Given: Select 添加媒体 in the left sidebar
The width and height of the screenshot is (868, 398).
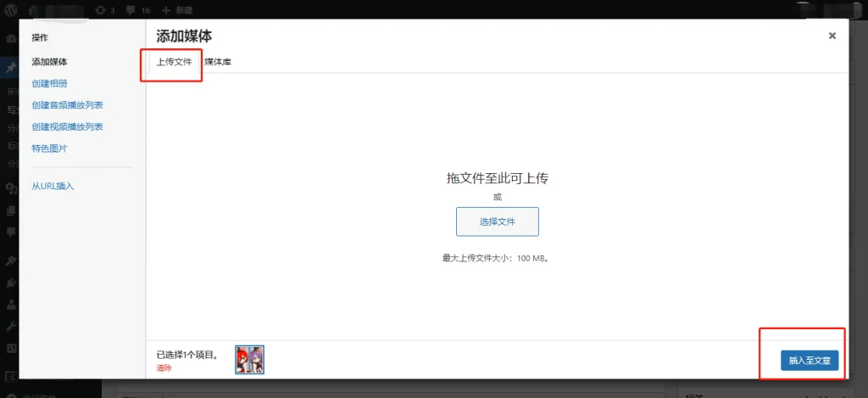Looking at the screenshot, I should pyautogui.click(x=49, y=62).
